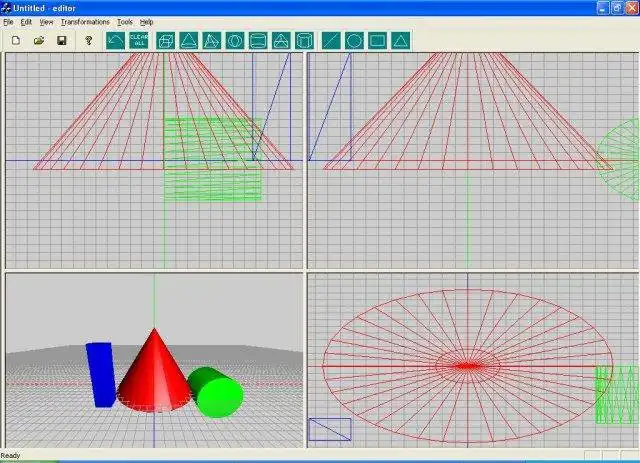Select the prism primitive tool beside the line tool
This screenshot has height=463, width=640.
pos(304,41)
